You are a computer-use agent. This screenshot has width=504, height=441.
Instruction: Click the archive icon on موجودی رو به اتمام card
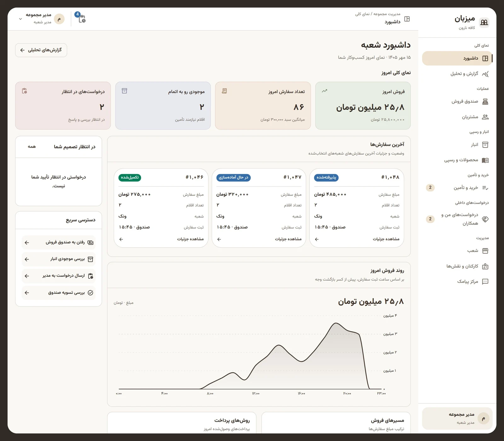[124, 91]
